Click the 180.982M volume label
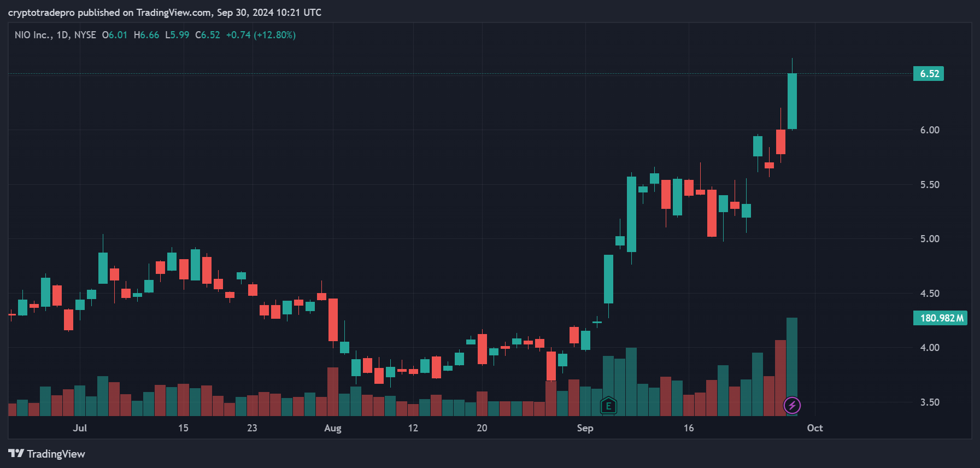The height and width of the screenshot is (468, 980). click(x=940, y=318)
